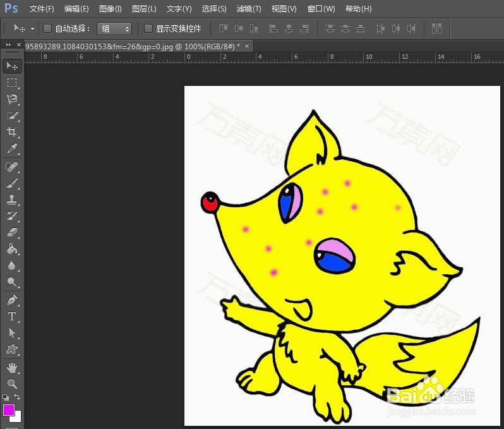Distribute top edges of layers
The image size is (504, 429).
330,28
